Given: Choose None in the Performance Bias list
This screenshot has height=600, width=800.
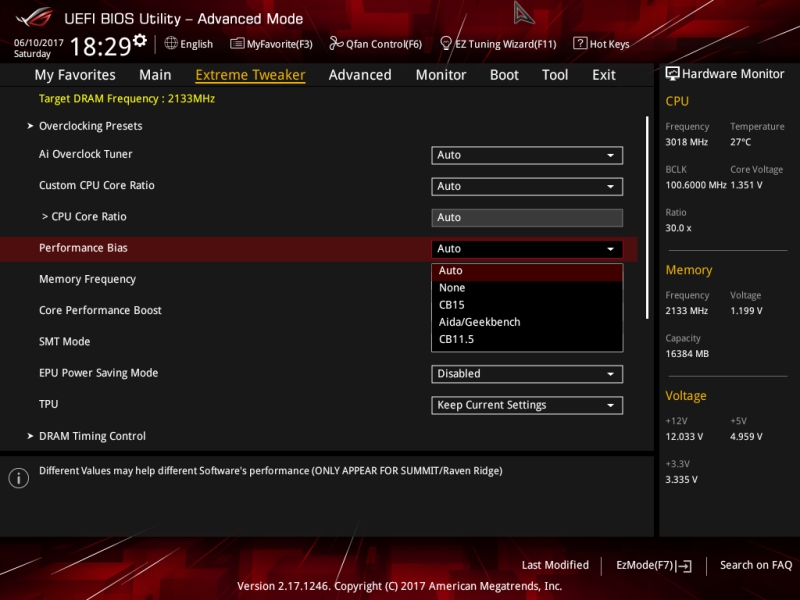Looking at the screenshot, I should pos(527,288).
